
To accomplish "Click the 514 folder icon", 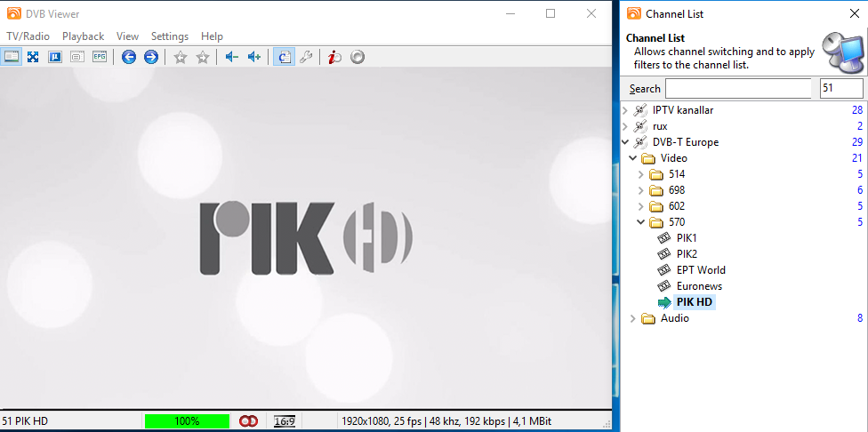I will click(x=656, y=175).
